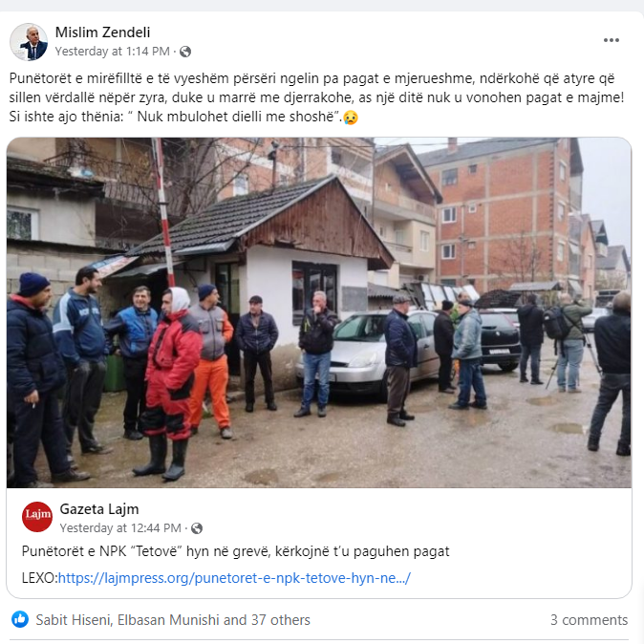Viewport: 644px width, 644px height.
Task: Show list of Sabit Hiseni and 37 others
Action: [173, 620]
